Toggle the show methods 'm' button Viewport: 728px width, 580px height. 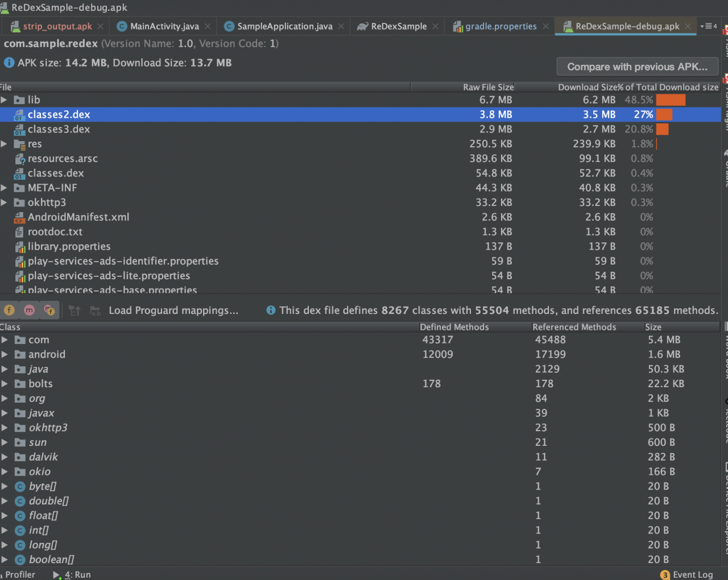pos(30,310)
